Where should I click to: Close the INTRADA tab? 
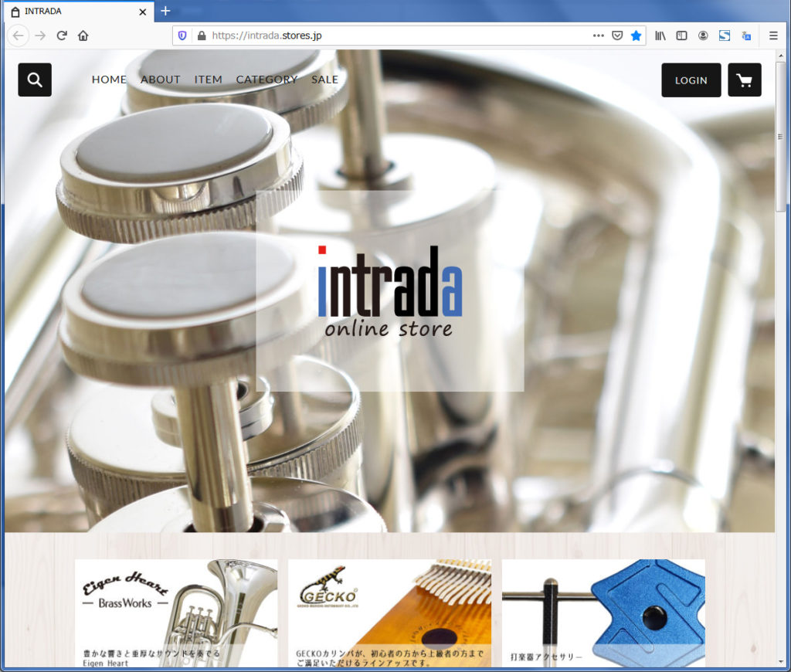pyautogui.click(x=143, y=12)
